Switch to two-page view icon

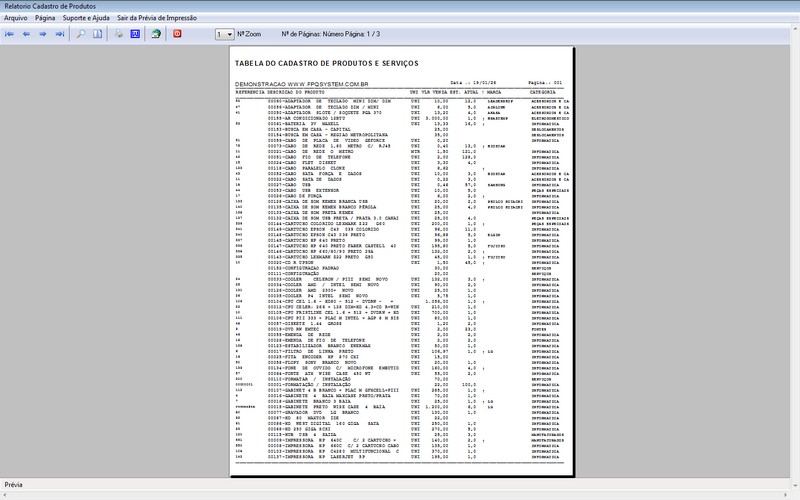[97, 34]
